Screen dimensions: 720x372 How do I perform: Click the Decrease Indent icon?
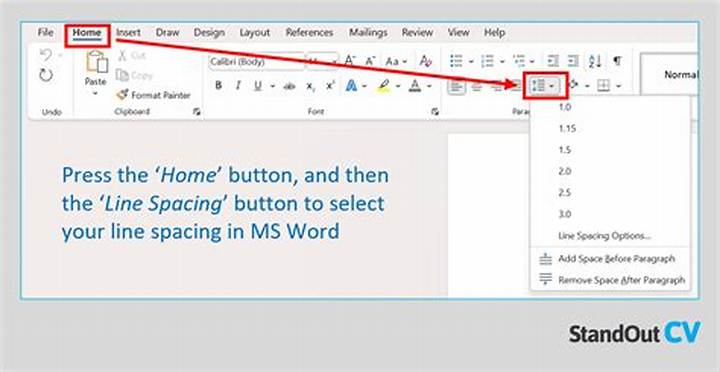pyautogui.click(x=553, y=61)
